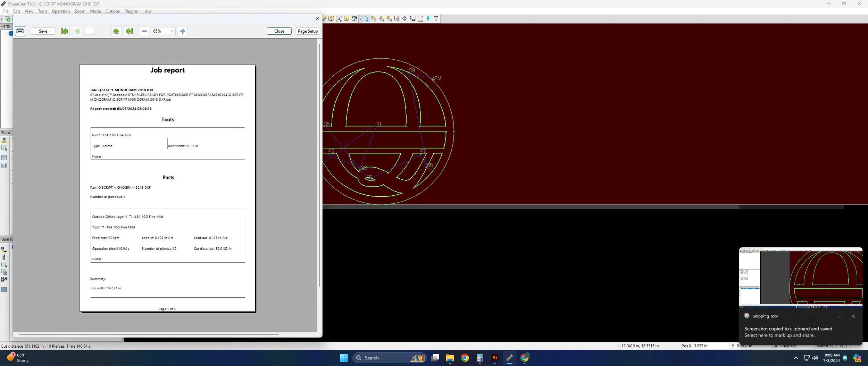Open the Options menu
Screen dimensions: 868x366
pos(112,11)
